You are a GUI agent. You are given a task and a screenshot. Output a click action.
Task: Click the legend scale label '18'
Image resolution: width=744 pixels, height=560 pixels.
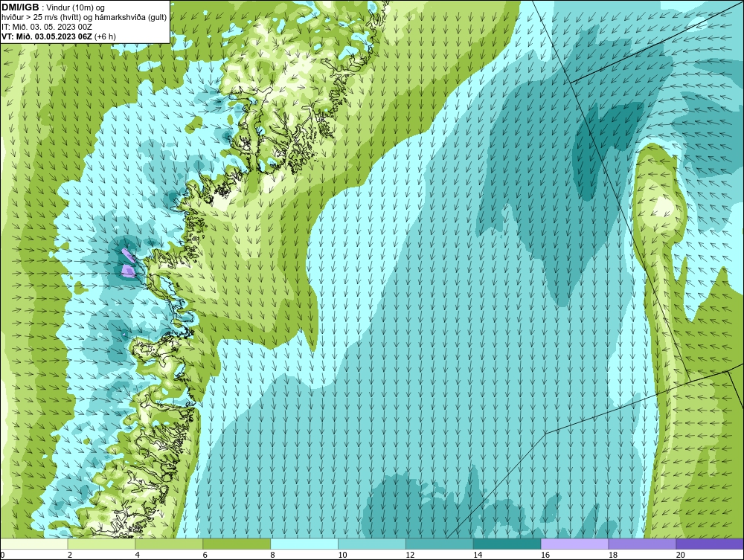point(613,555)
